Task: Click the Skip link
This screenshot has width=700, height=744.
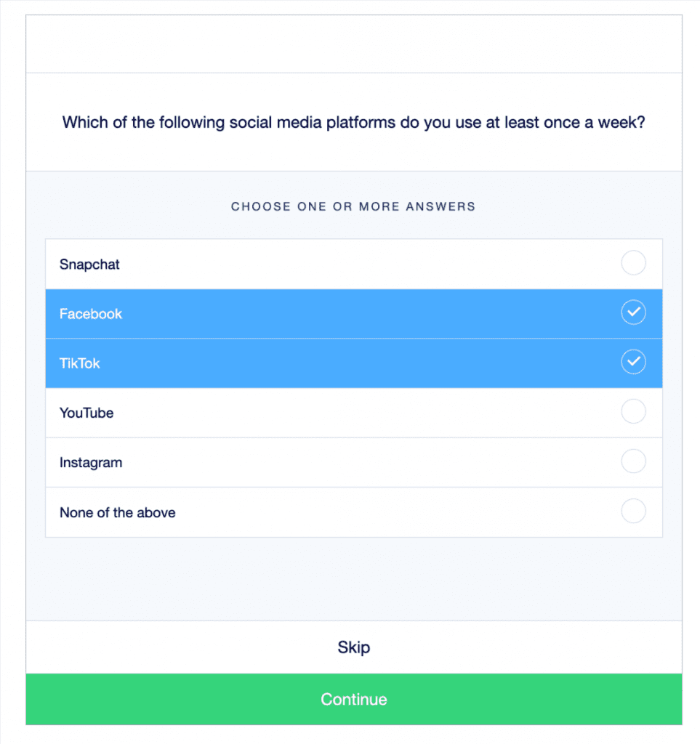Action: [x=354, y=647]
